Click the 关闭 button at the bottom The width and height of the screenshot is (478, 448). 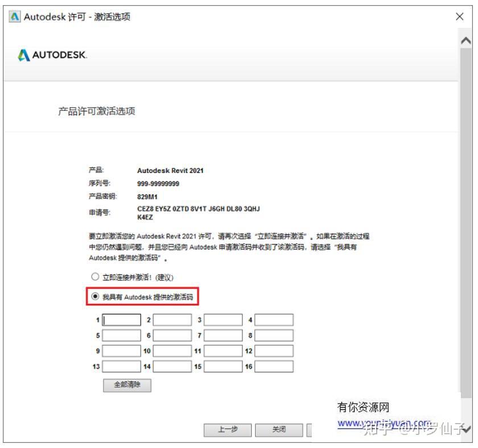[279, 431]
